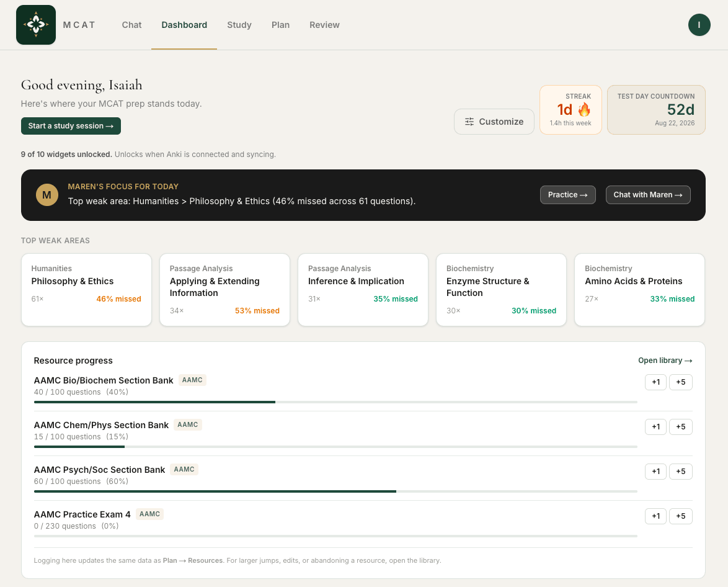728x587 pixels.
Task: Click the AAMC tag beside Chem/Phys Section Bank
Action: (x=187, y=425)
